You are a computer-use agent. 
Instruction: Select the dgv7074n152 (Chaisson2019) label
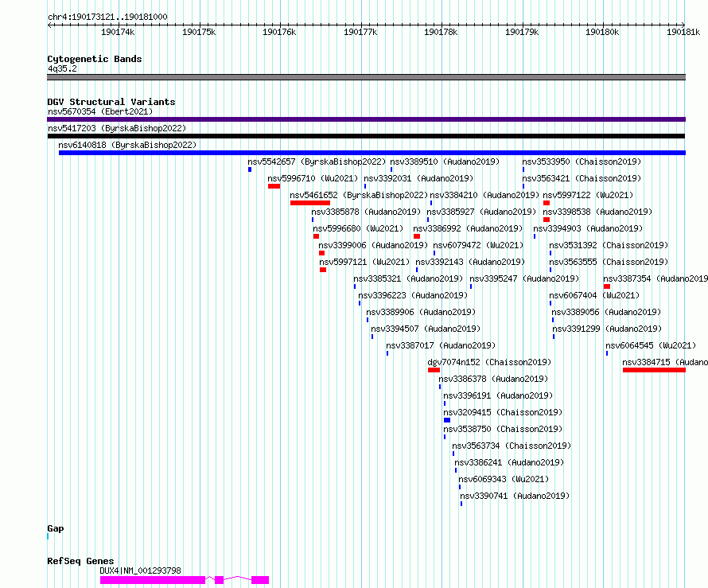coord(489,362)
